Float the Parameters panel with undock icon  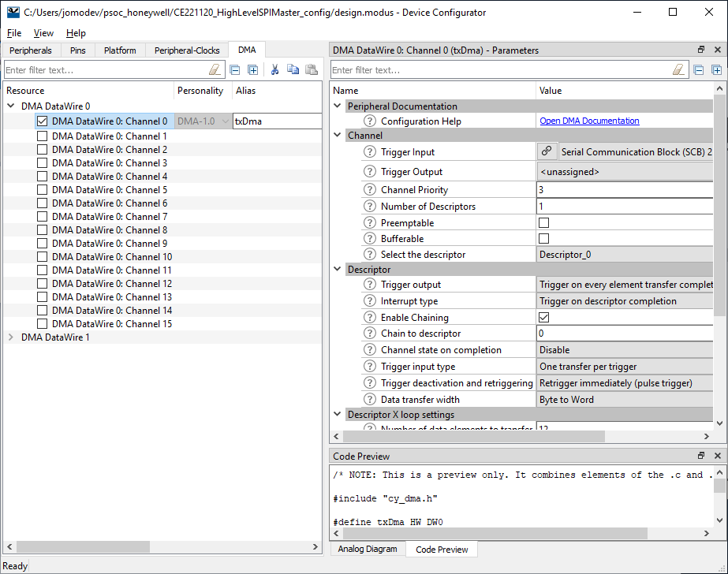[701, 50]
